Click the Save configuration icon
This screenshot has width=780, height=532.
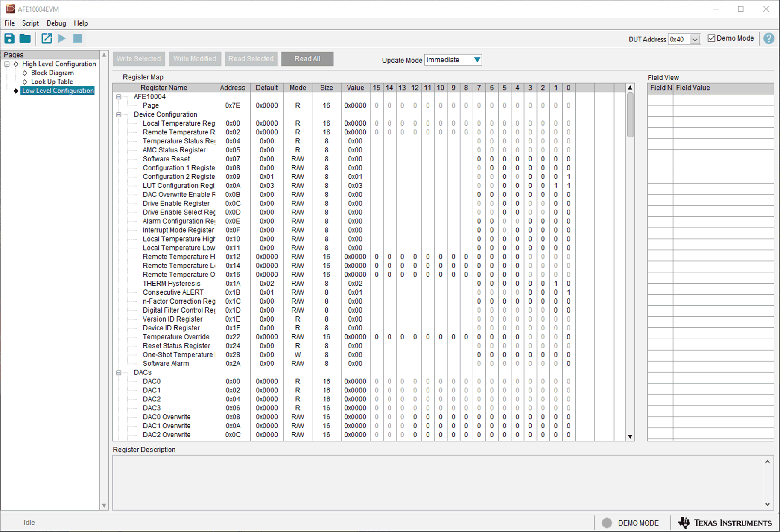9,38
